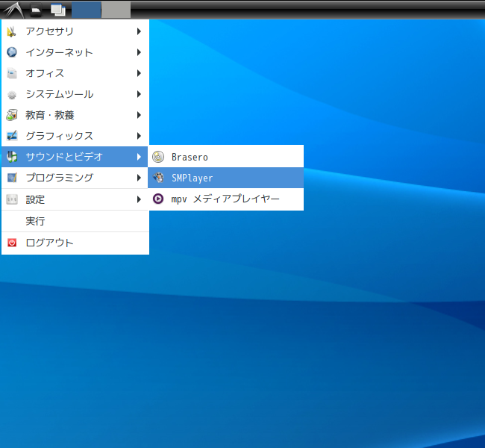The width and height of the screenshot is (485, 448).
Task: Click the Brasero disc icon
Action: tap(158, 157)
